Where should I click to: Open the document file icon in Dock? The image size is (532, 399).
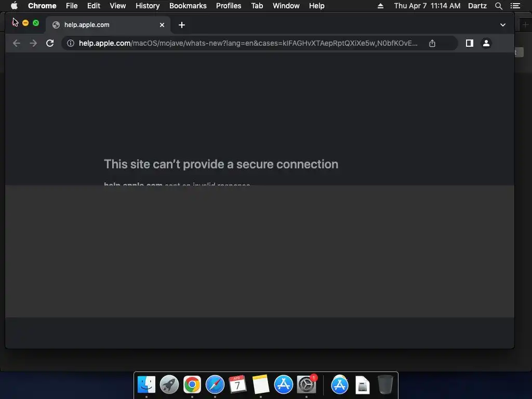[x=362, y=385]
